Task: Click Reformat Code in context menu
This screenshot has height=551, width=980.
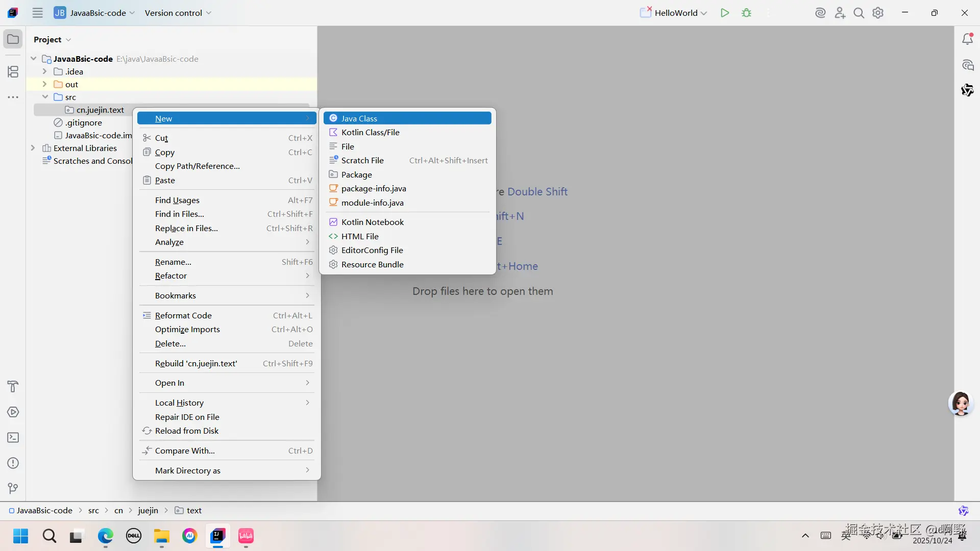Action: click(x=183, y=315)
